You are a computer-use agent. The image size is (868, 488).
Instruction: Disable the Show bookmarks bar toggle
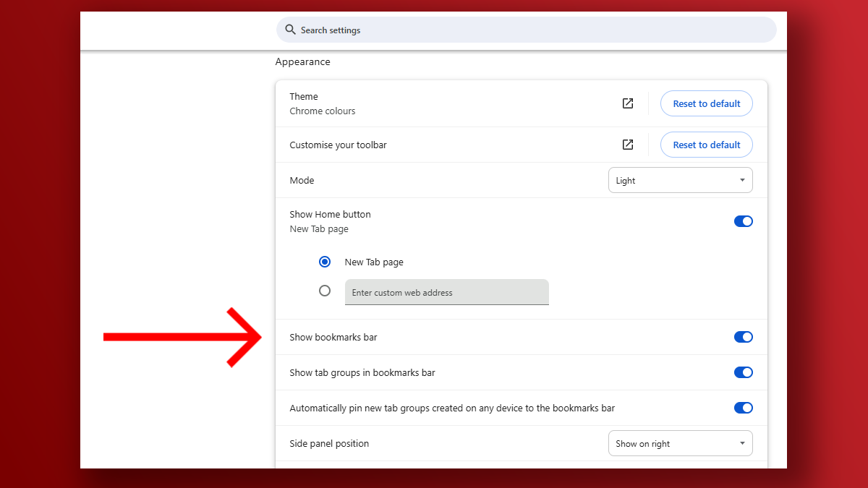[744, 336]
